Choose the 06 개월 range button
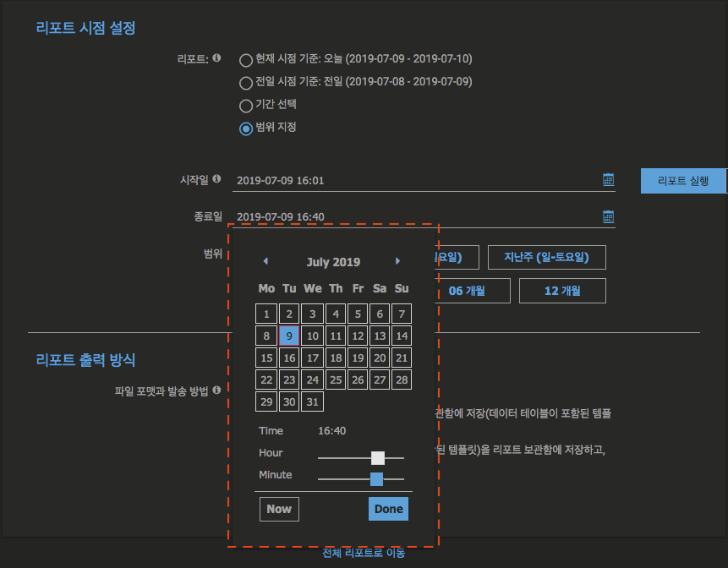The height and width of the screenshot is (568, 728). (473, 290)
